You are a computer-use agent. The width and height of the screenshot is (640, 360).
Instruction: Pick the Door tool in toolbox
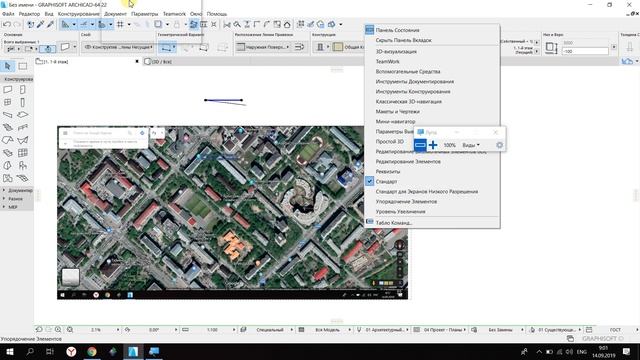23,89
